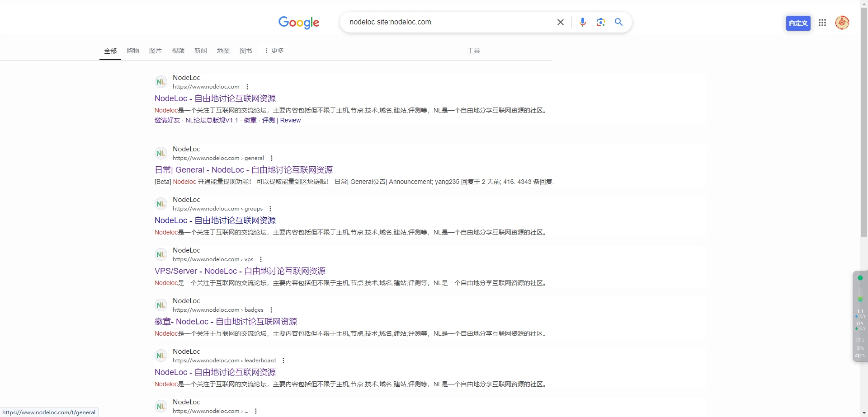Click URL https://www.nodeloc.com › leaderboard

click(224, 361)
